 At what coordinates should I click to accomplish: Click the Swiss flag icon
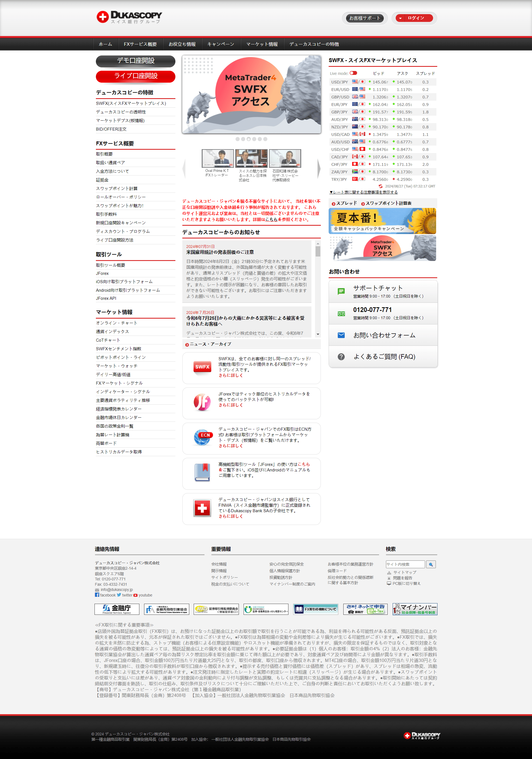(202, 508)
